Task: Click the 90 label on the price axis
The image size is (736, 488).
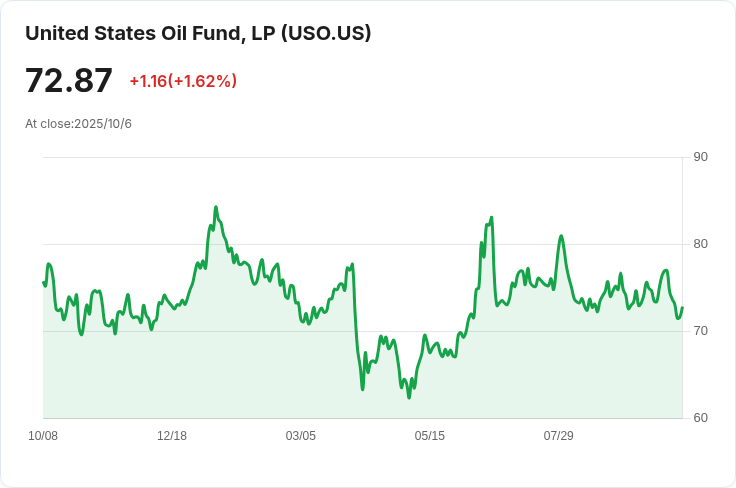Action: click(x=700, y=157)
